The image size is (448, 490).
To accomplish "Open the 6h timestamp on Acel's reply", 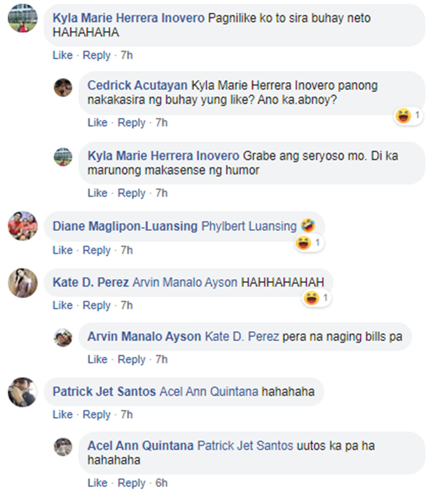I will [161, 483].
